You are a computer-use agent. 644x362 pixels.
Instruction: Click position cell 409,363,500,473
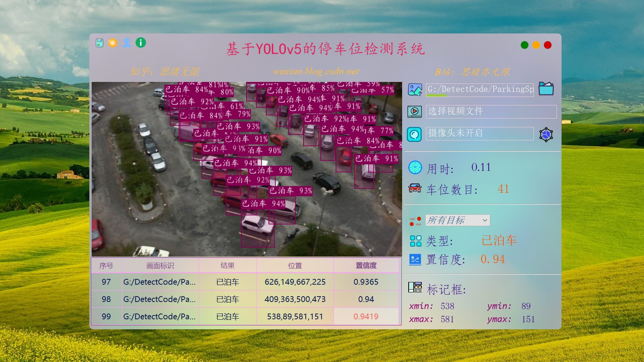click(295, 299)
